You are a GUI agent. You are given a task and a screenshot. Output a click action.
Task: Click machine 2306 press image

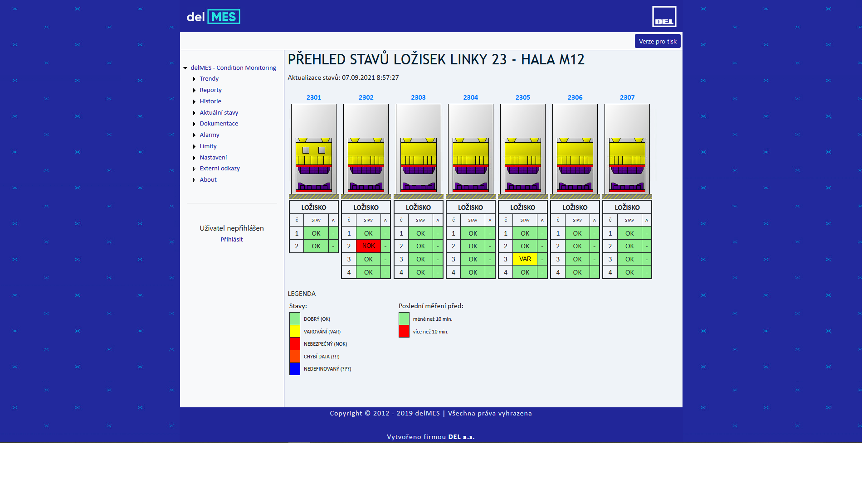point(575,150)
